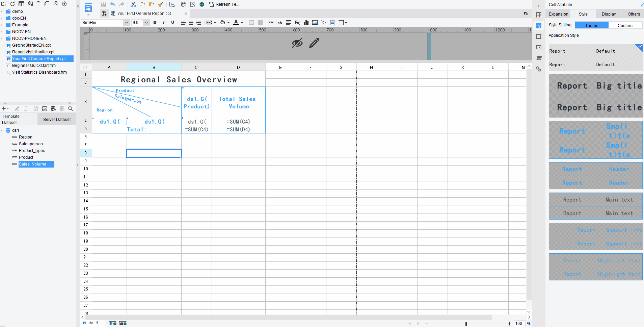Expand the demo folder
The width and height of the screenshot is (644, 327).
point(2,11)
